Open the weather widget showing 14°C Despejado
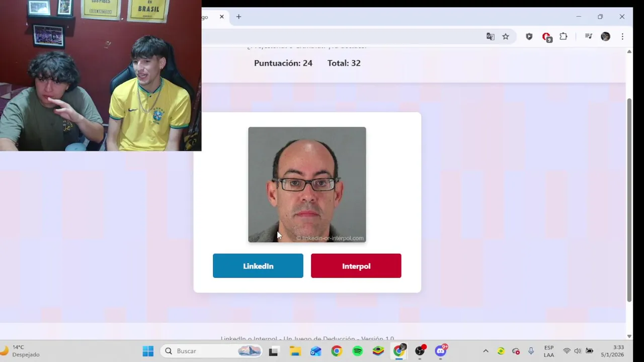 21,351
